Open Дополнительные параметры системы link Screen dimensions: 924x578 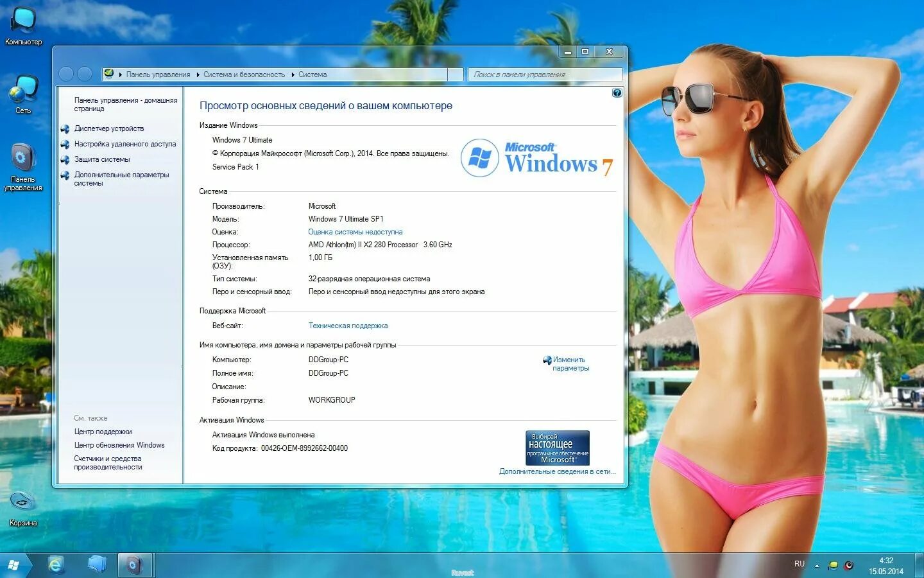coord(121,179)
